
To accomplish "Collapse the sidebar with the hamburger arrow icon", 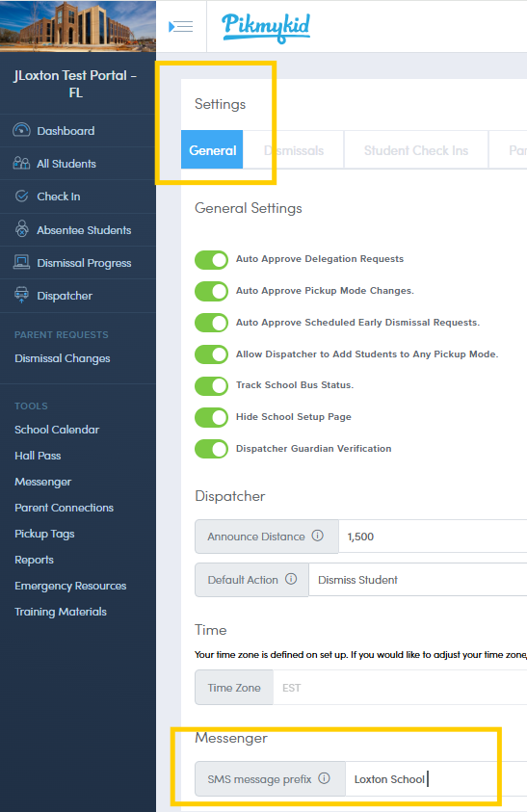I will click(181, 26).
